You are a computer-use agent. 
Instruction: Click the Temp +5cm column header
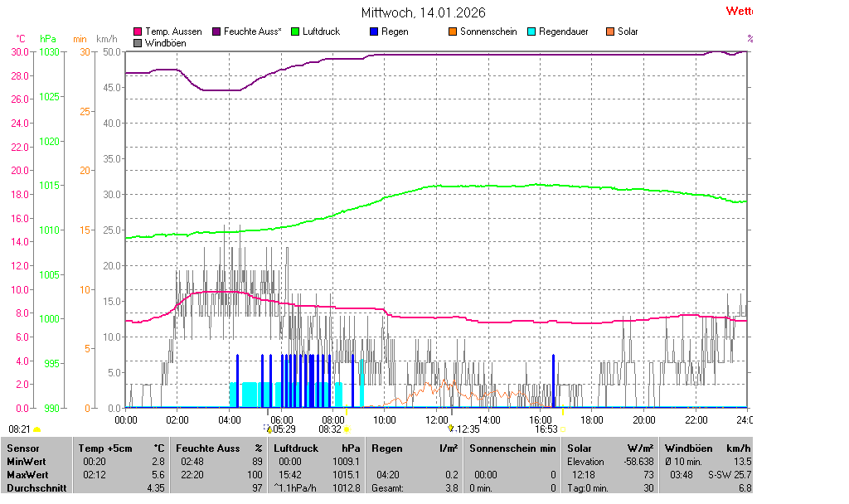[120, 448]
